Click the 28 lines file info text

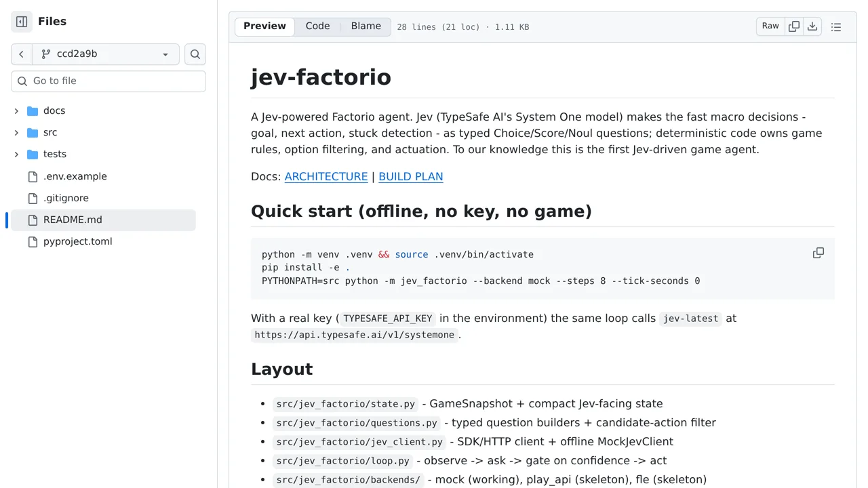462,27
